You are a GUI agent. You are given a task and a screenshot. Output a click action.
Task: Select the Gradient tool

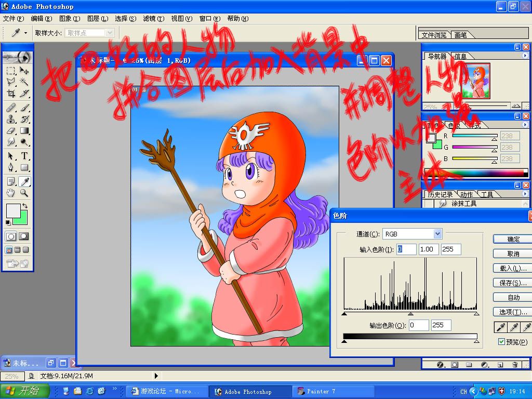coord(24,130)
